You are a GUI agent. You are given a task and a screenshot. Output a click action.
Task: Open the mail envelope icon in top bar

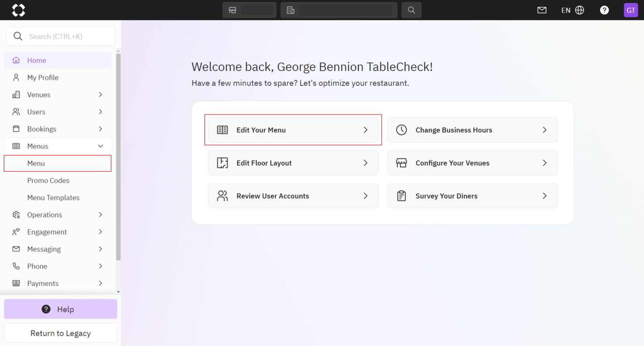click(542, 10)
